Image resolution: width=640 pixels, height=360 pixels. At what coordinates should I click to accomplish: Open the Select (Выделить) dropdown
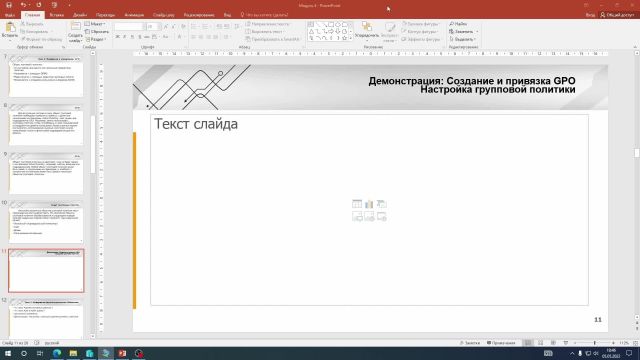(x=462, y=39)
